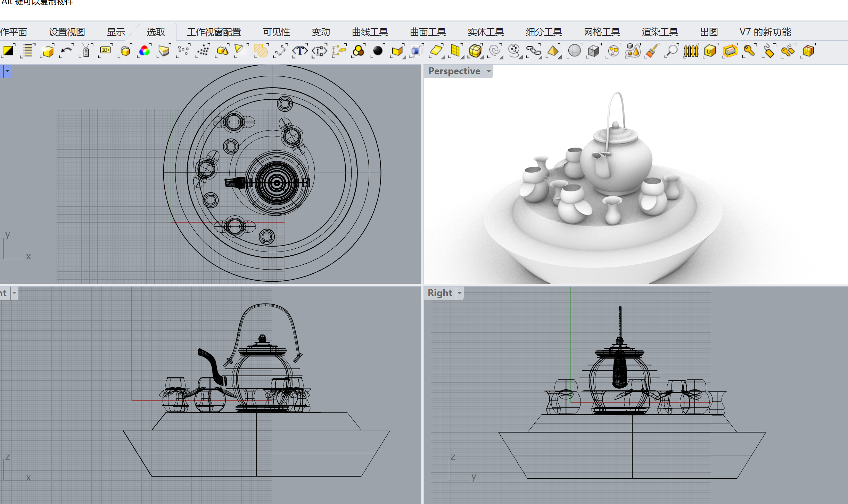Open the Right viewport dropdown arrow
Viewport: 848px width, 504px height.
[460, 293]
